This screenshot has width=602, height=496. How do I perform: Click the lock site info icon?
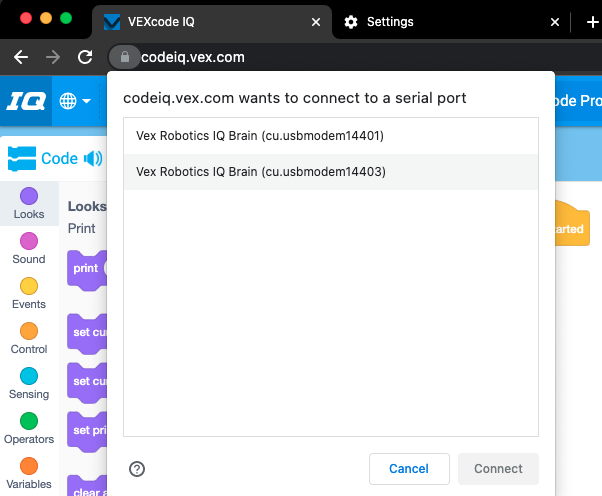[124, 57]
